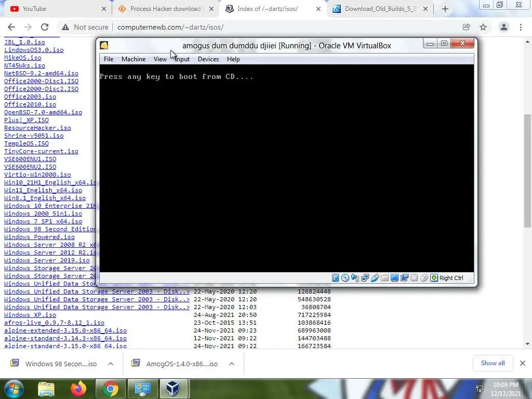The image size is (532, 399).
Task: Bookmark this page with the star icon
Action: [483, 27]
